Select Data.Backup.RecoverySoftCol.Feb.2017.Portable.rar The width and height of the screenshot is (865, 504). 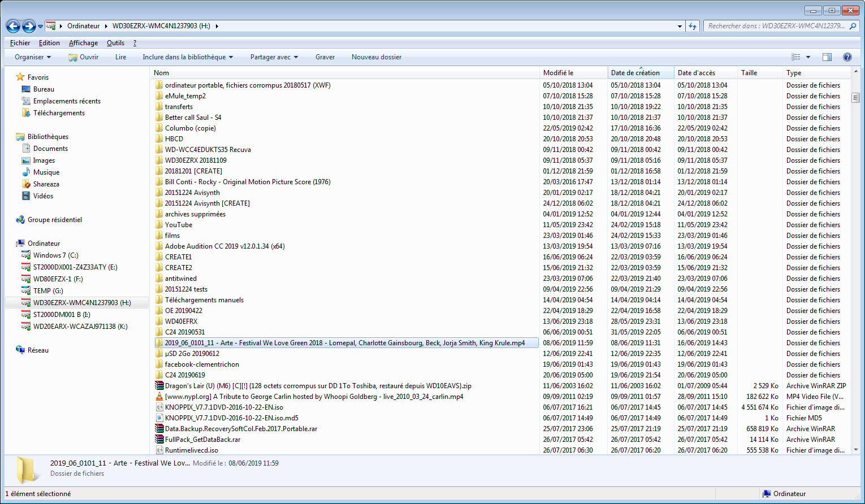(241, 429)
